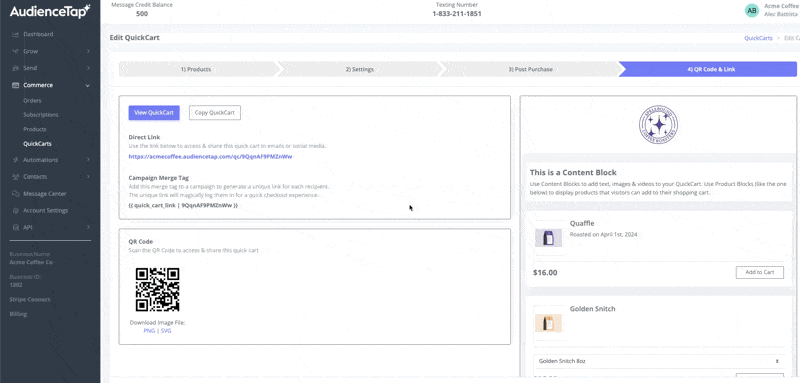Image resolution: width=800 pixels, height=383 pixels.
Task: Click the Dashboard sidebar icon
Action: (x=15, y=35)
